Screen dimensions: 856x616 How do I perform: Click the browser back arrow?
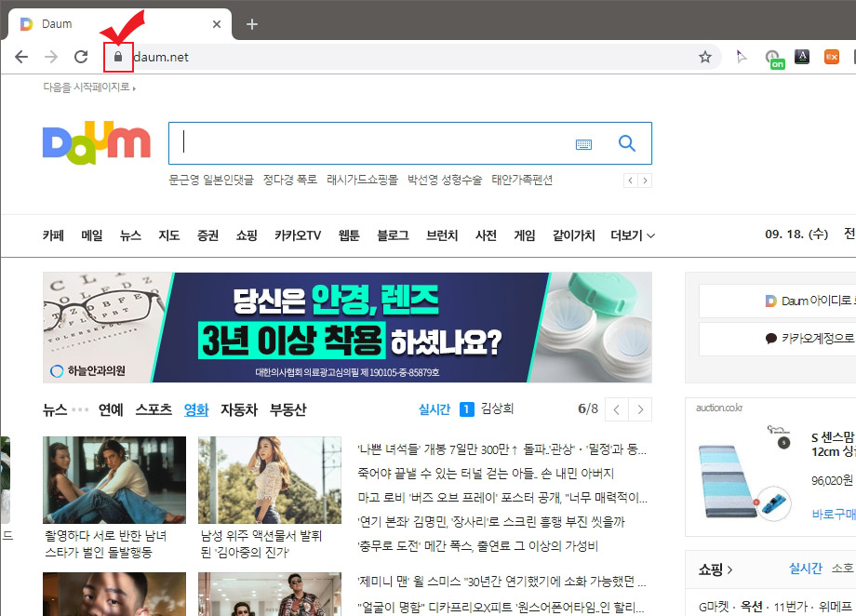pyautogui.click(x=21, y=57)
